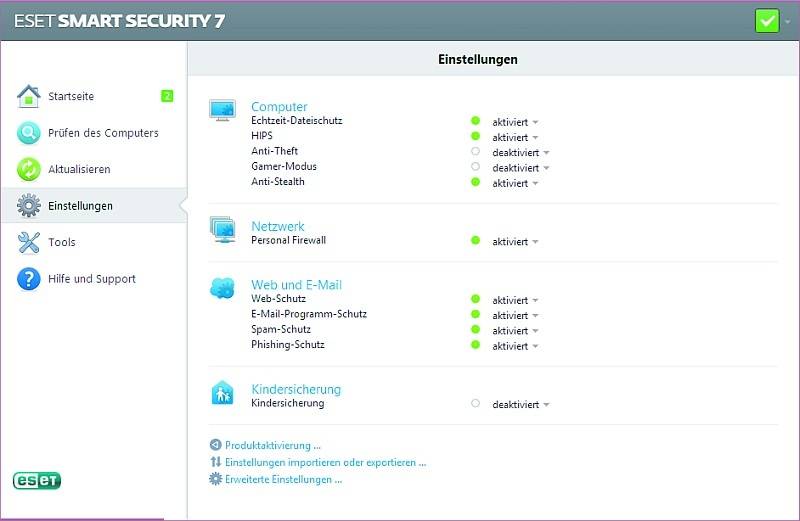Click the Prüfen des Computers magnifier icon
Screen dimensions: 800x521
point(29,133)
